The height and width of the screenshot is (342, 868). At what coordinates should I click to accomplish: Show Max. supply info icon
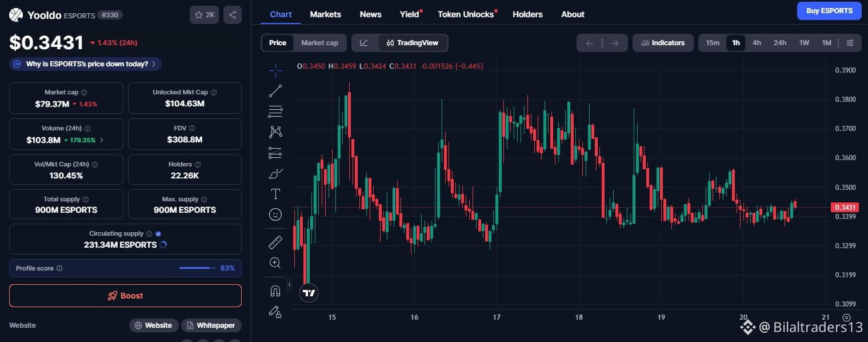[x=204, y=200]
